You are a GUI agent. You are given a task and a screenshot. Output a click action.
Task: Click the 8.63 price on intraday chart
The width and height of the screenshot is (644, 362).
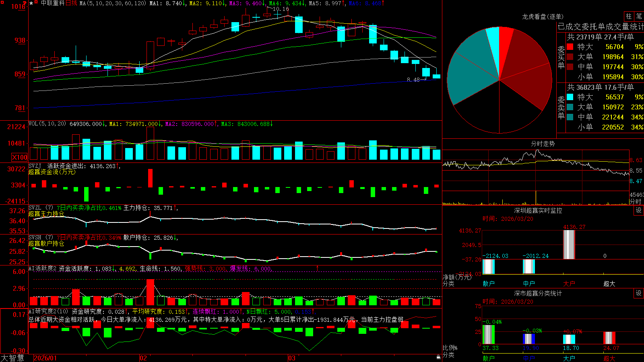[636, 160]
